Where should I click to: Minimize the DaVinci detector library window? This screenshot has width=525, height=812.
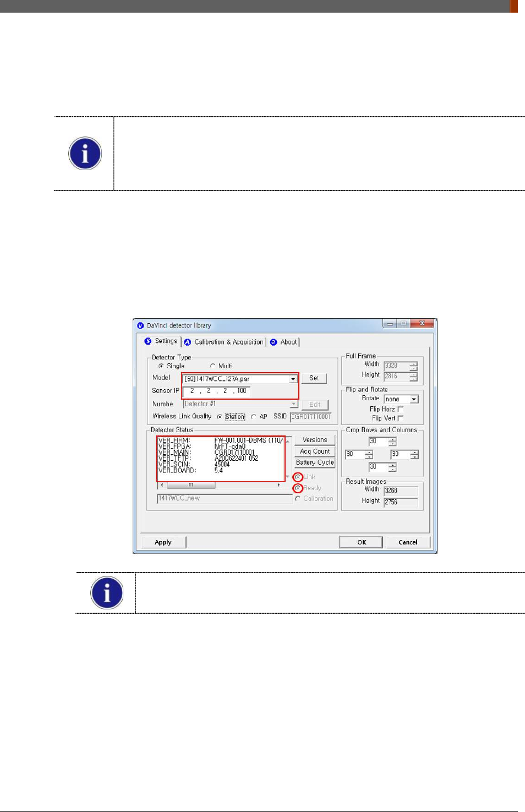click(x=390, y=324)
